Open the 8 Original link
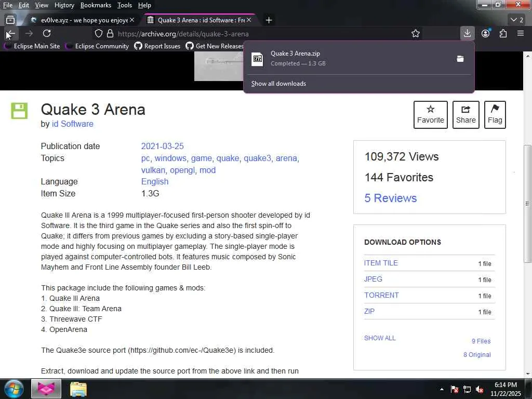Screen dimensions: 532x399 click(x=477, y=354)
